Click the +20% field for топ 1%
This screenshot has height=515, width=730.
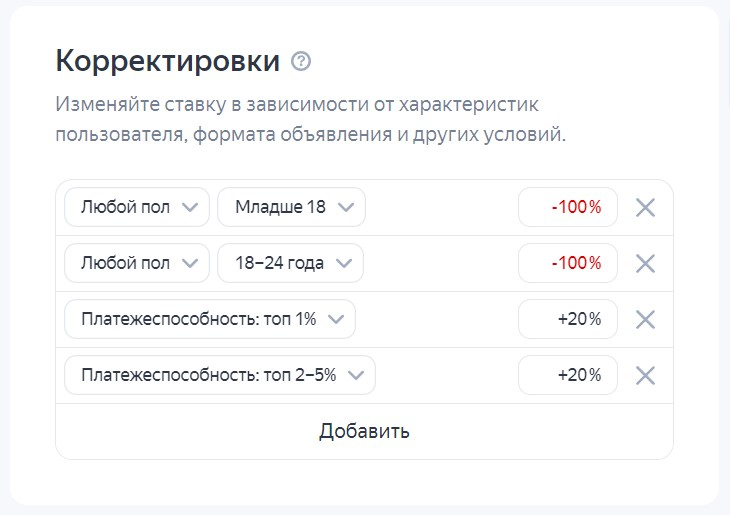click(x=568, y=320)
